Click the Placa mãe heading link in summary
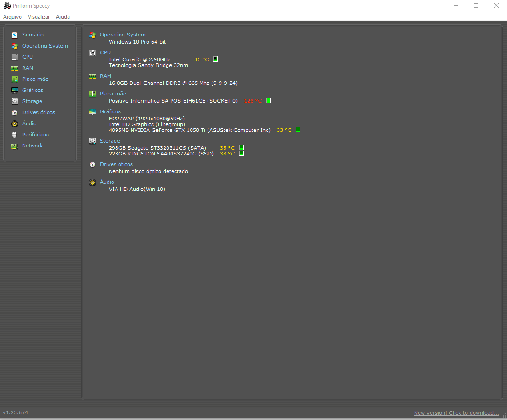The image size is (507, 420). point(113,94)
